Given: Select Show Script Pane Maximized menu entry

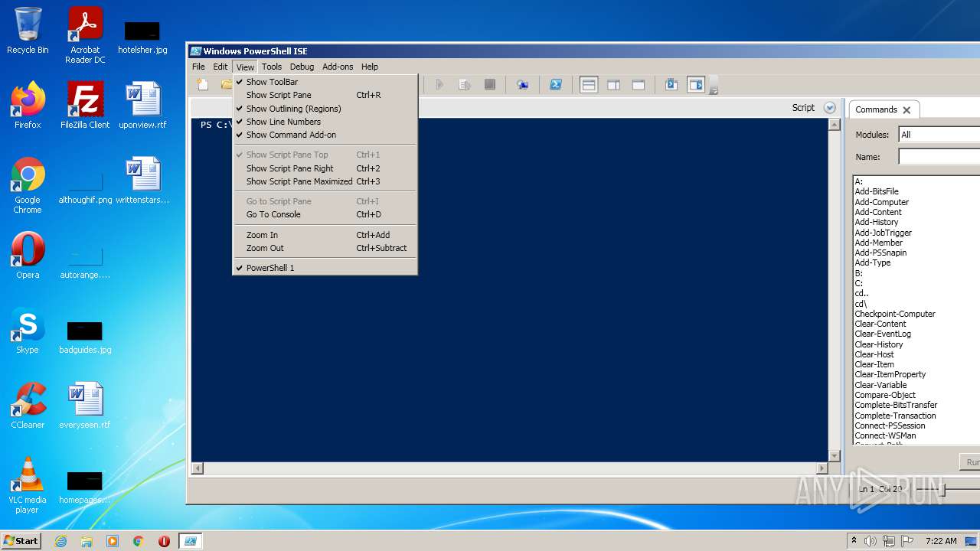Looking at the screenshot, I should click(325, 181).
